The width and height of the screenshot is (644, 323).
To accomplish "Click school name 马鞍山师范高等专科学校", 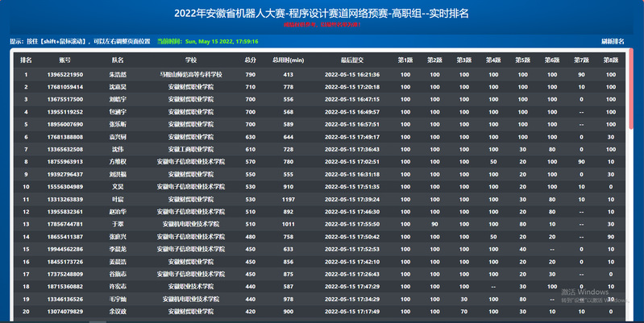I will (191, 74).
